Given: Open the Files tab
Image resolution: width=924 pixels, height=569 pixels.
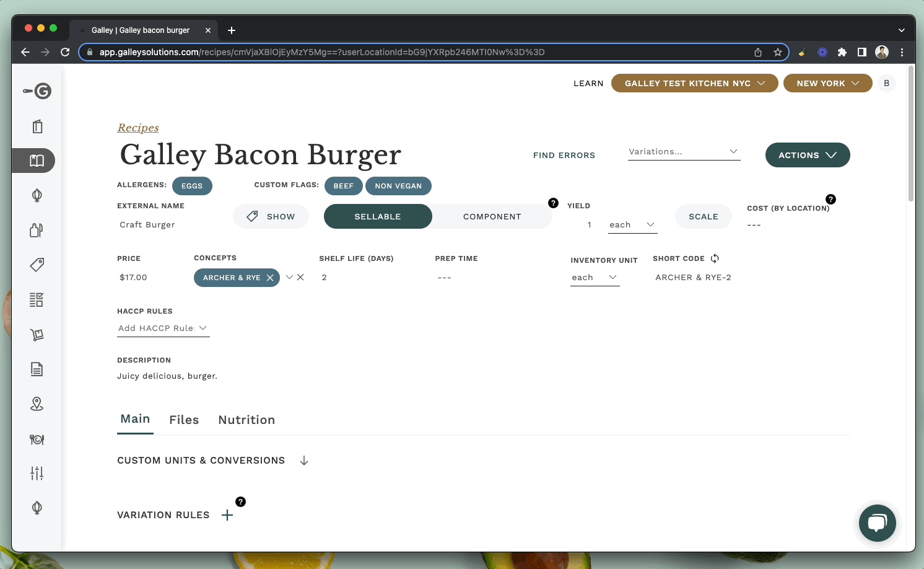Looking at the screenshot, I should tap(184, 420).
